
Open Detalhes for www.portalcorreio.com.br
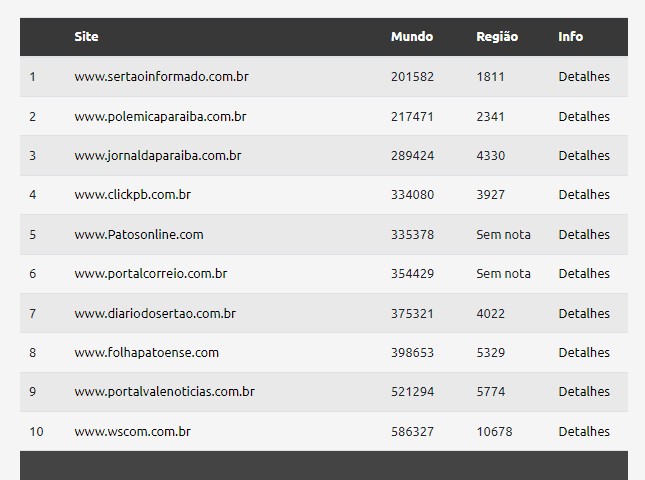584,274
